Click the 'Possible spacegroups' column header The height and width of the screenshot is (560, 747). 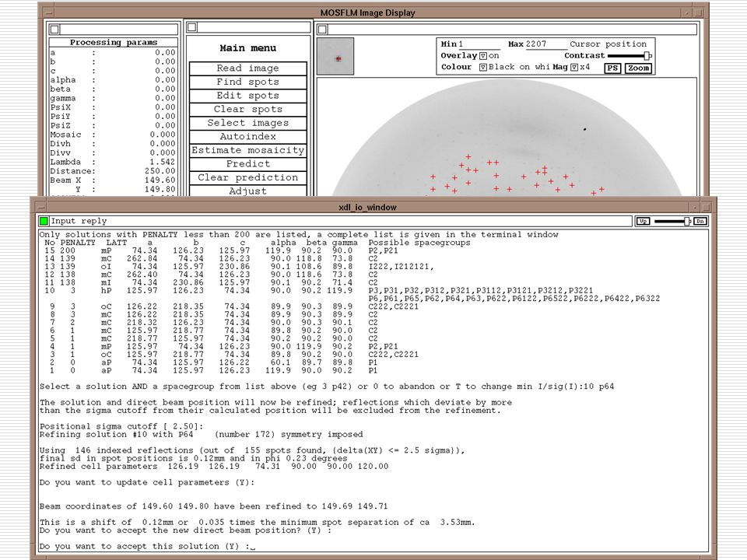(419, 243)
